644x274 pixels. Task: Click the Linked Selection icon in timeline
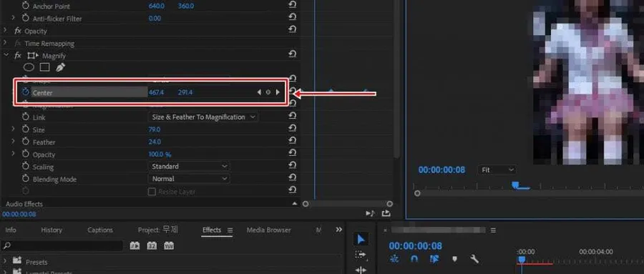(x=434, y=259)
